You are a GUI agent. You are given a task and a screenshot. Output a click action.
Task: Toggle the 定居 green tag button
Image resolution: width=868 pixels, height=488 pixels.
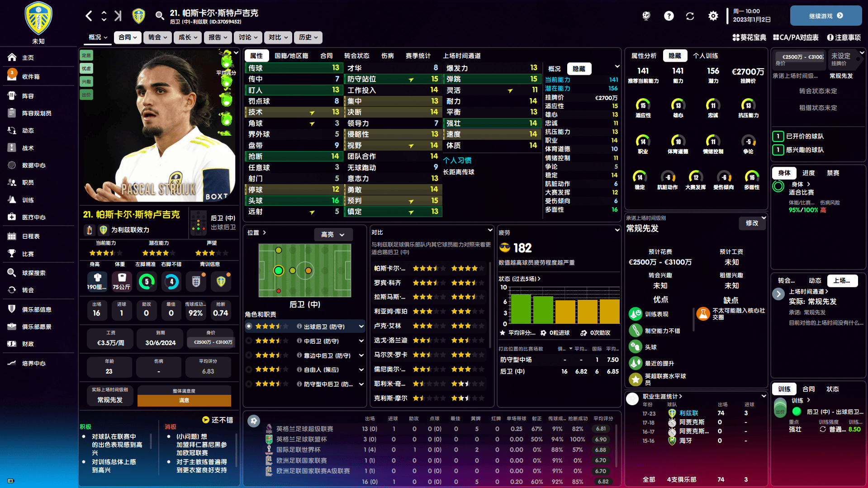point(86,55)
